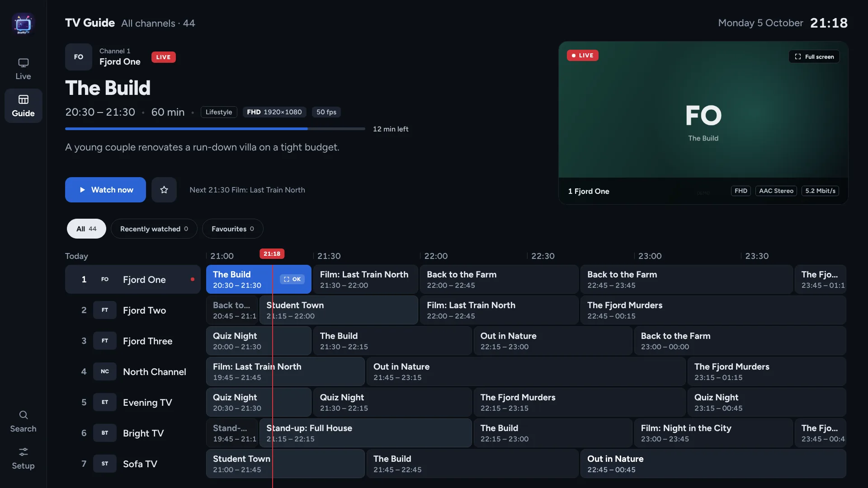868x488 pixels.
Task: Click the Next 21:30 Film: Last Train North text
Action: pos(247,190)
